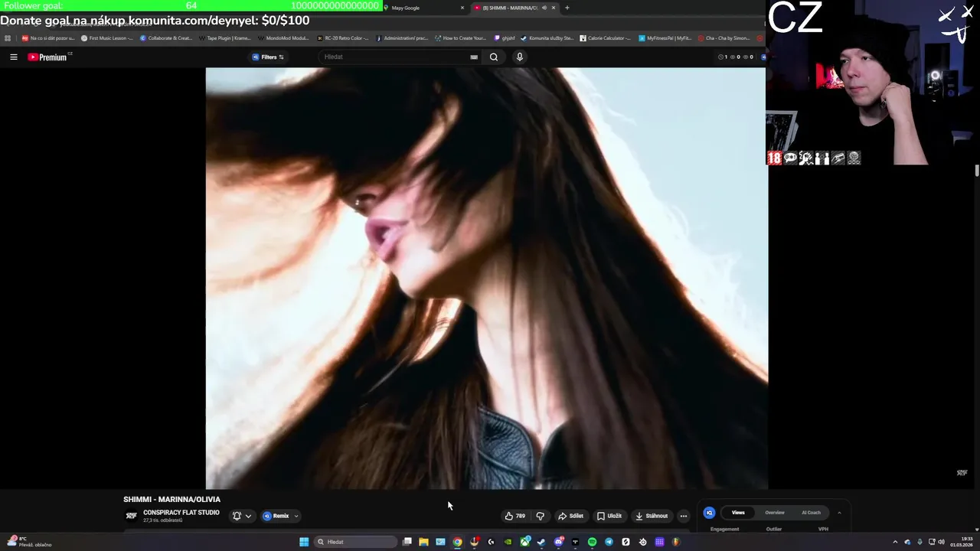Open a new browser tab with plus
This screenshot has width=980, height=551.
567,8
